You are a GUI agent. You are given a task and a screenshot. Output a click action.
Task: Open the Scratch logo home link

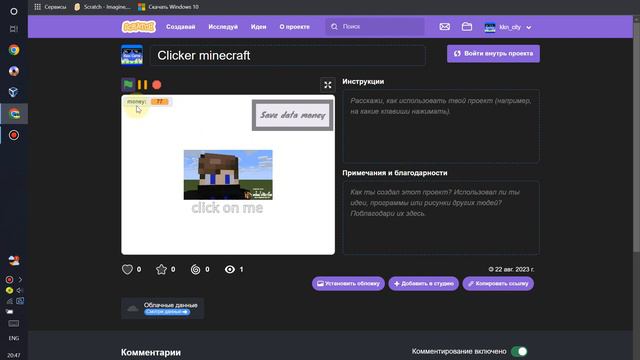pos(139,27)
